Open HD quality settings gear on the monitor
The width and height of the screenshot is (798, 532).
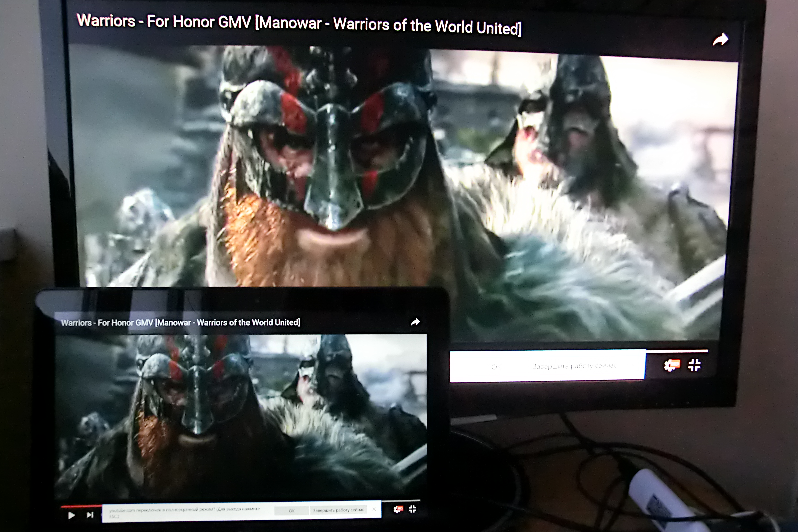672,365
